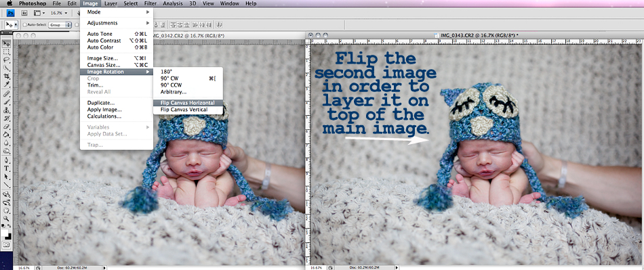
Task: Enable the Auto-Select checkbox
Action: pyautogui.click(x=24, y=25)
